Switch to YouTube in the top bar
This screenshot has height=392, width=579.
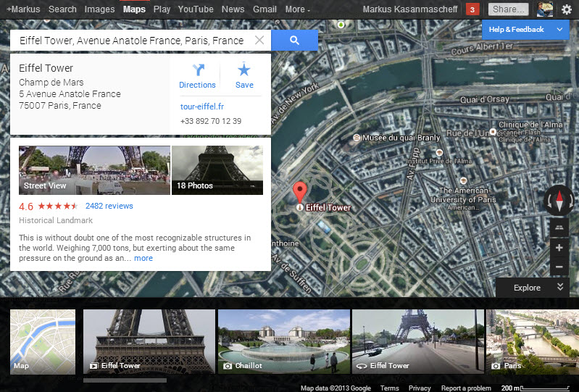[x=196, y=9]
